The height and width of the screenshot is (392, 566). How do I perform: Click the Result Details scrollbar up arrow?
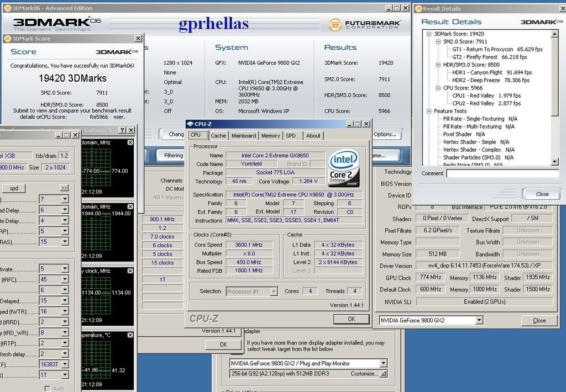(x=555, y=34)
